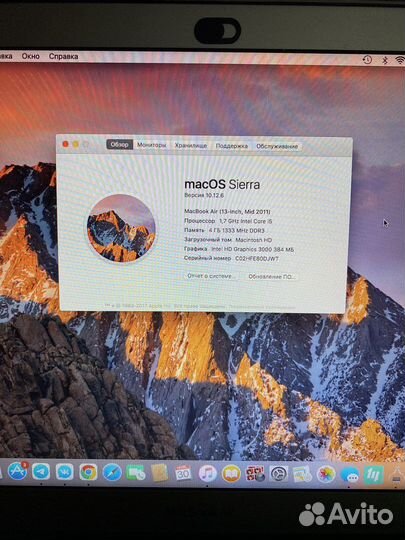Click the Процессор 1,7 GHz Intel Core i5 line
Image resolution: width=405 pixels, height=540 pixels.
click(x=228, y=221)
